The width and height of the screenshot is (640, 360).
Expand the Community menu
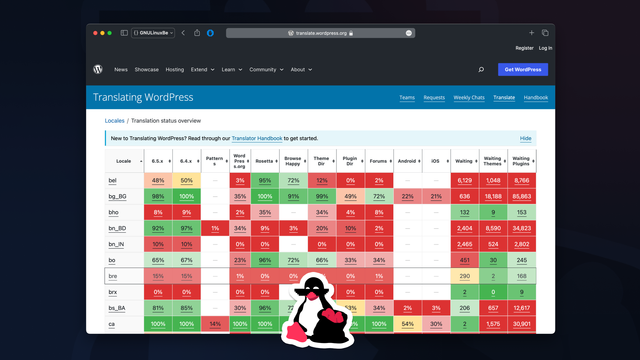click(x=266, y=70)
